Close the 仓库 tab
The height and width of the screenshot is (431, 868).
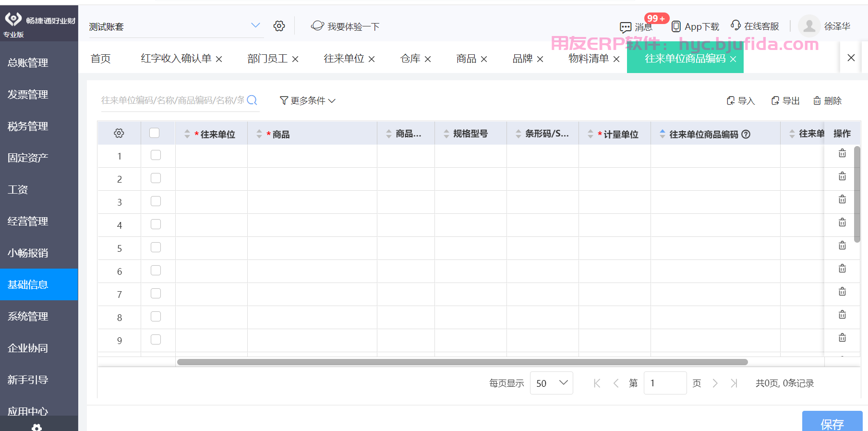pos(428,59)
